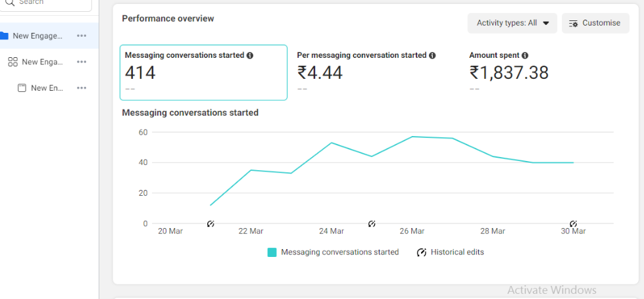The width and height of the screenshot is (644, 299).
Task: Click info icon beside Per messaging conversation started
Action: (432, 56)
